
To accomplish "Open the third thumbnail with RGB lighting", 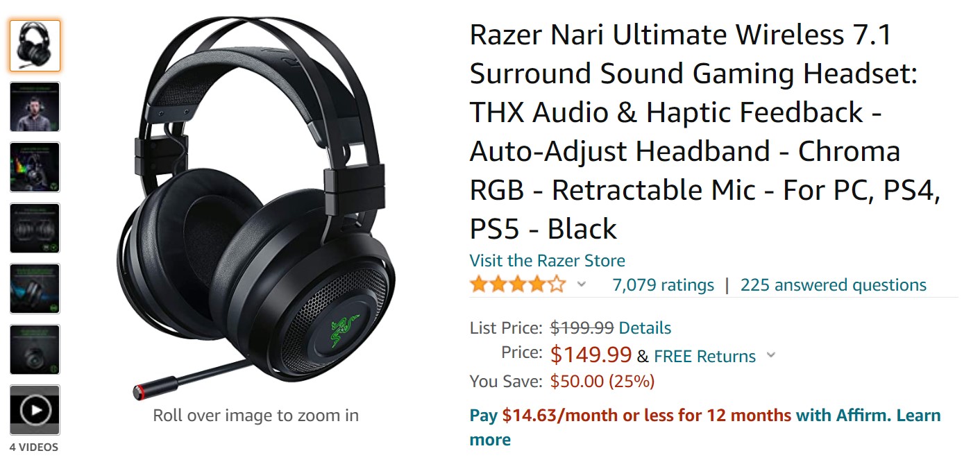I will click(x=35, y=167).
